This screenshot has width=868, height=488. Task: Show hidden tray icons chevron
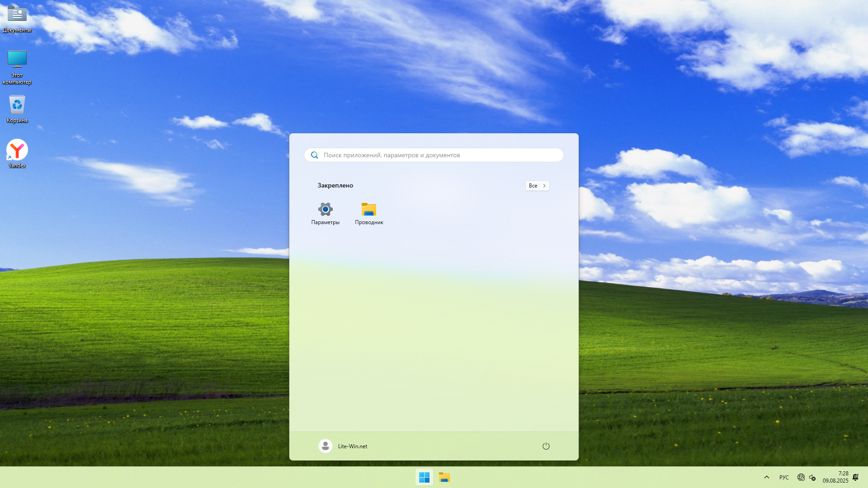(766, 477)
